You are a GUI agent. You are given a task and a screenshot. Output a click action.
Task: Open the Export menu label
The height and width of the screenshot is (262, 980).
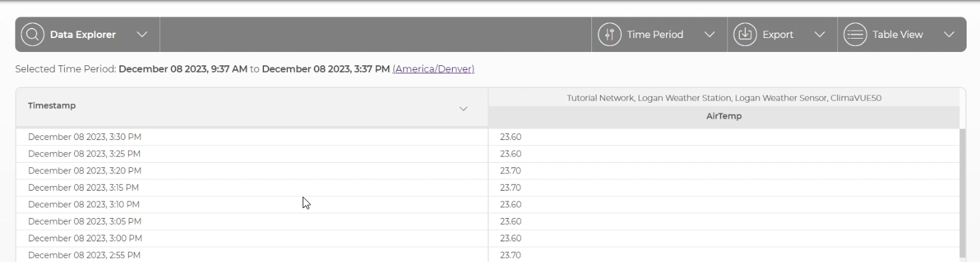point(778,35)
